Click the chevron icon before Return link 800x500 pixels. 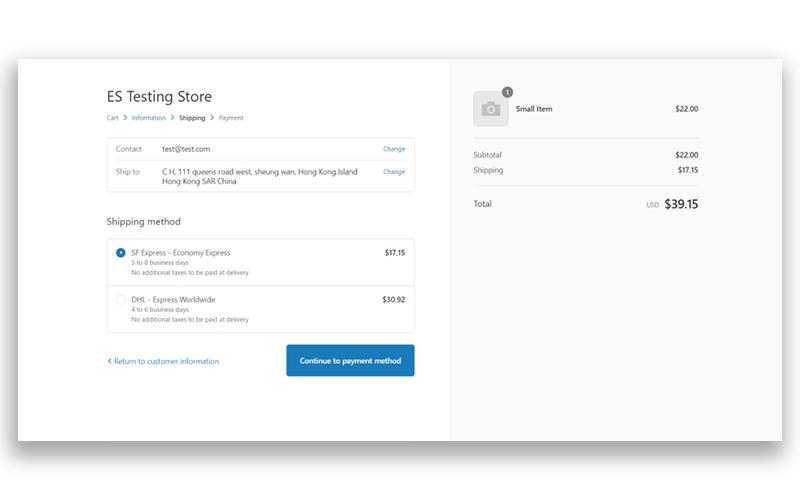pyautogui.click(x=109, y=361)
